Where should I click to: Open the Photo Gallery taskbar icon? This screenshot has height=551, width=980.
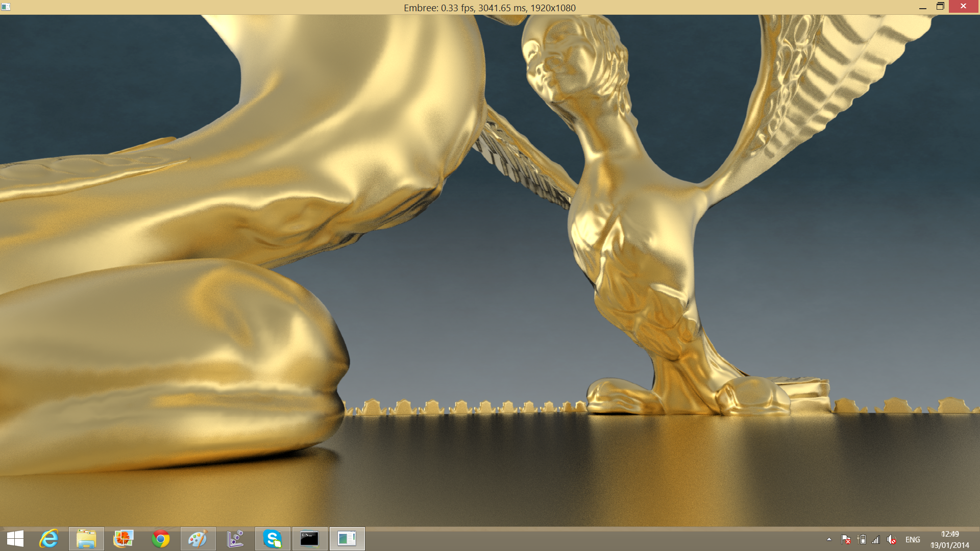click(x=124, y=539)
